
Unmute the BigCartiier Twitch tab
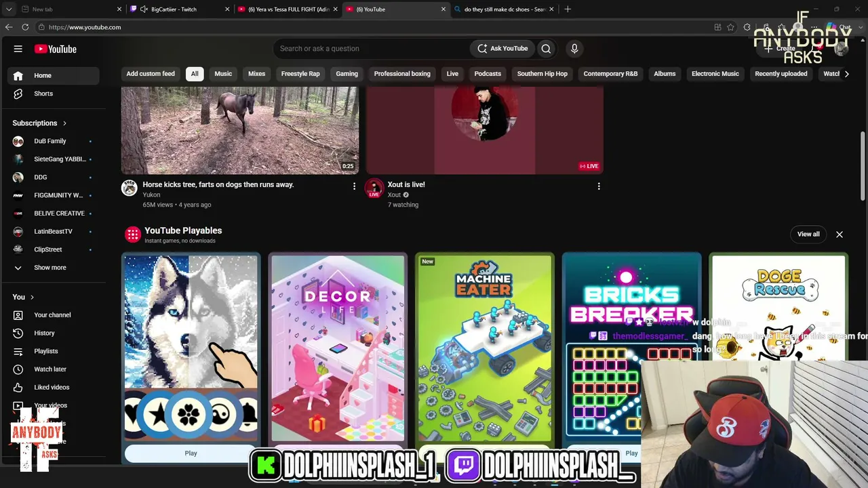144,9
